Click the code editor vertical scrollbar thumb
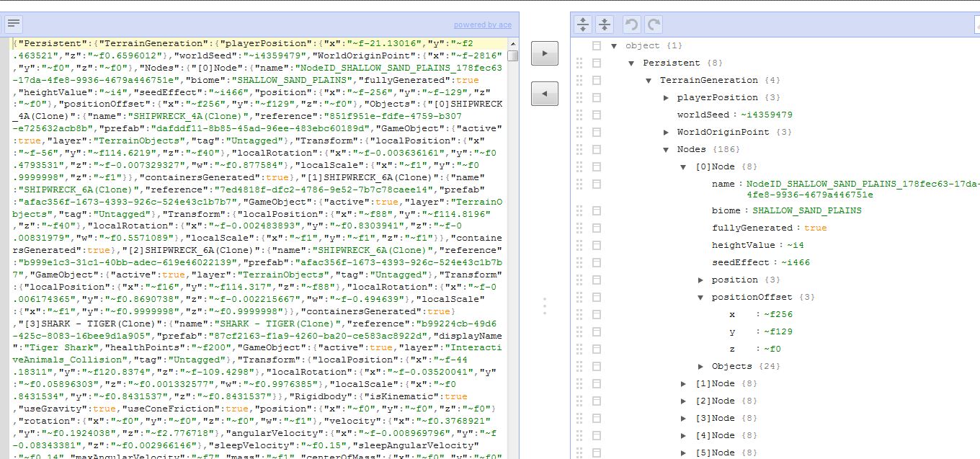 click(512, 55)
